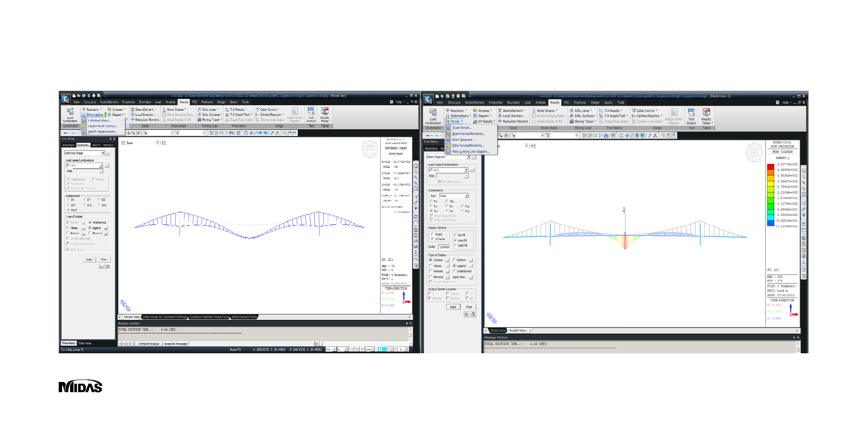Image resolution: width=868 pixels, height=423 pixels.
Task: Expand the ST: LC1 load case dropdown
Action: coord(466,170)
